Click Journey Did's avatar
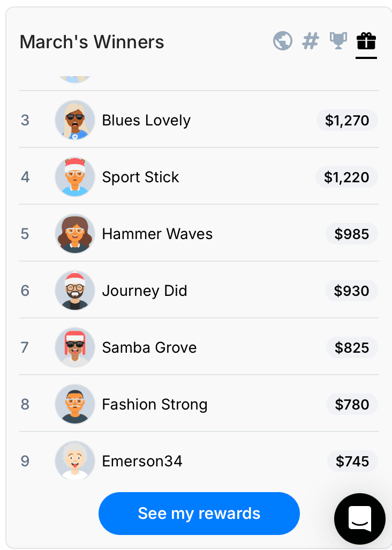Image resolution: width=392 pixels, height=550 pixels. 75,291
